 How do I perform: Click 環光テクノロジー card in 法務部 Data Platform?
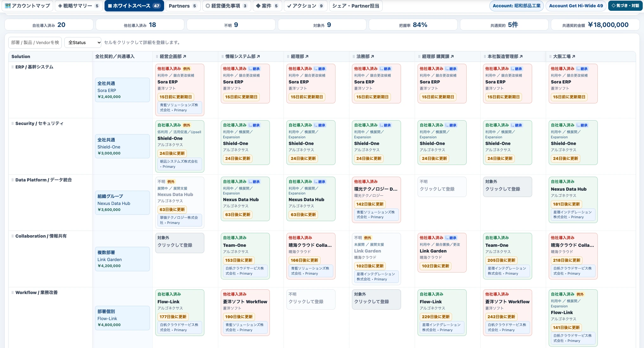point(376,200)
